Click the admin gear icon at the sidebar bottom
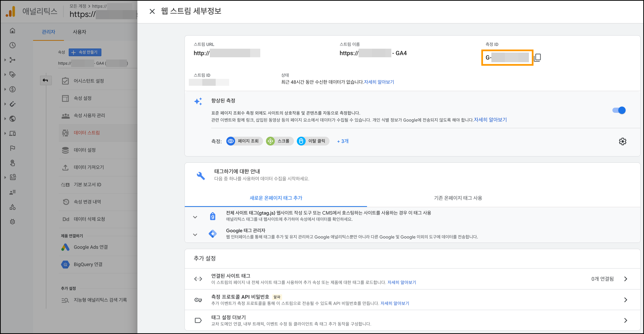 (x=12, y=222)
